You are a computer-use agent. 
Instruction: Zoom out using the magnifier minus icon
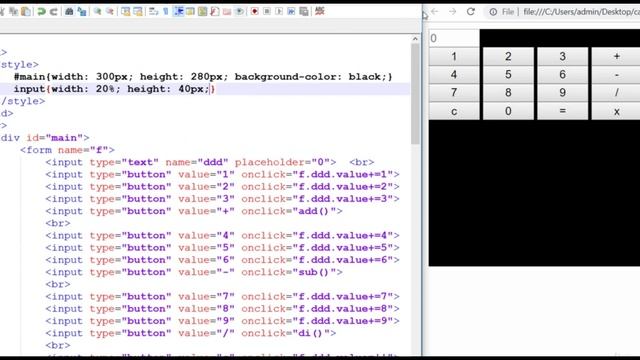click(110, 11)
